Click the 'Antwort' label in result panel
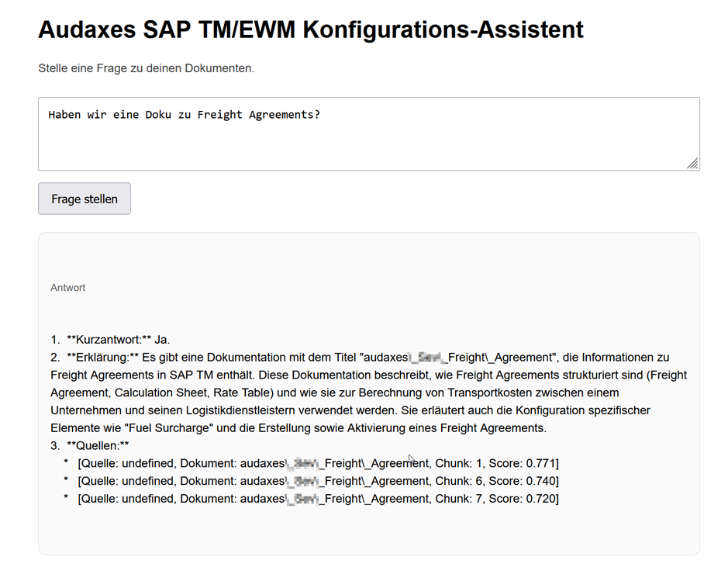The width and height of the screenshot is (728, 588). point(68,288)
